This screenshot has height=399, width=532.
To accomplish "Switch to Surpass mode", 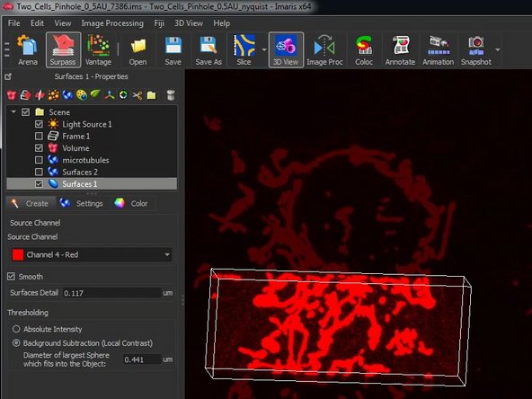I will coord(63,50).
